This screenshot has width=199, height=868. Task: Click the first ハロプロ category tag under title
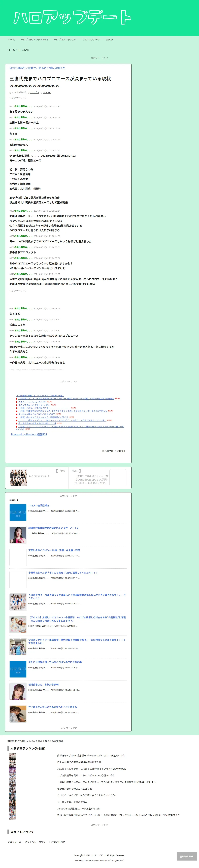(34, 92)
